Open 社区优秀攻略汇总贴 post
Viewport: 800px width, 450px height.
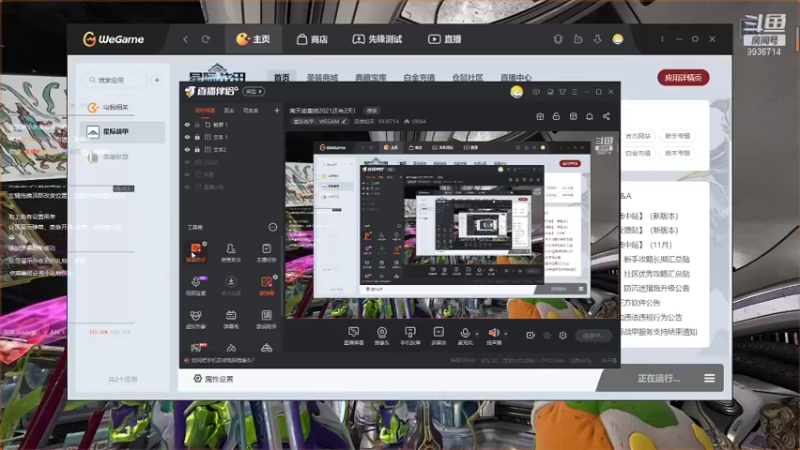pyautogui.click(x=657, y=274)
